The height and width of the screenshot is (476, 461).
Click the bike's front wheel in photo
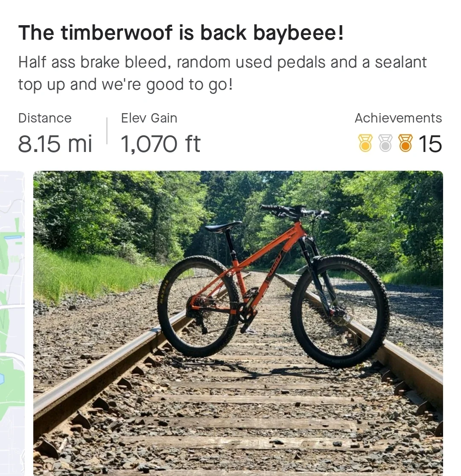340,311
